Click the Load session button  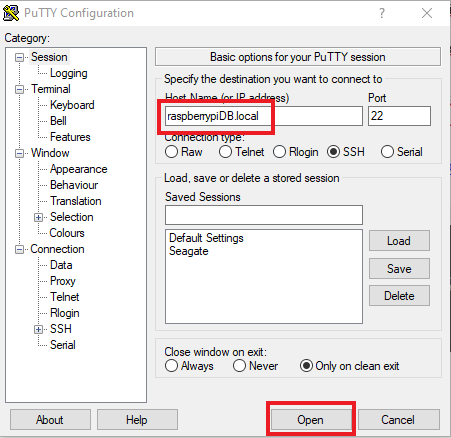[x=399, y=241]
